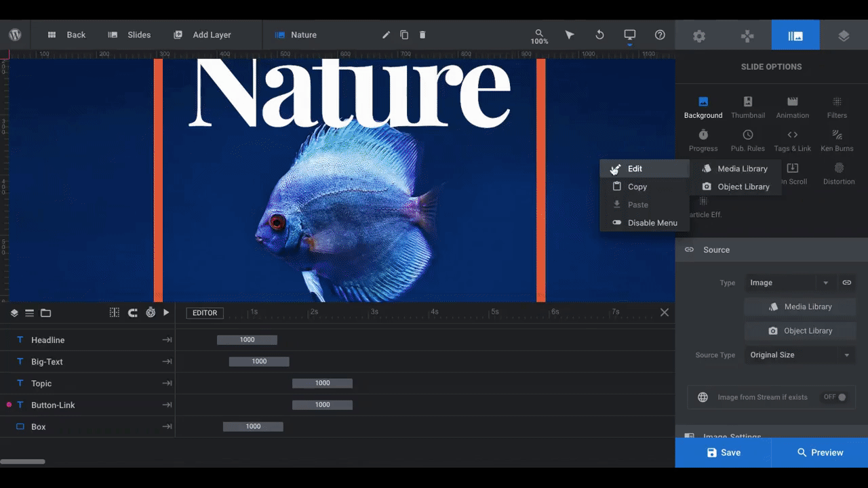
Task: Open Tags & Link settings
Action: pos(793,141)
